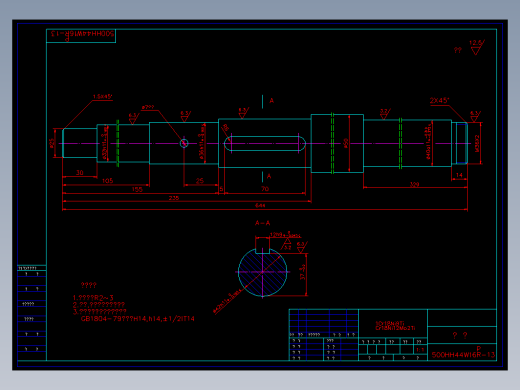Click the note line ending R2~3
The height and width of the screenshot is (390, 520).
[93, 298]
